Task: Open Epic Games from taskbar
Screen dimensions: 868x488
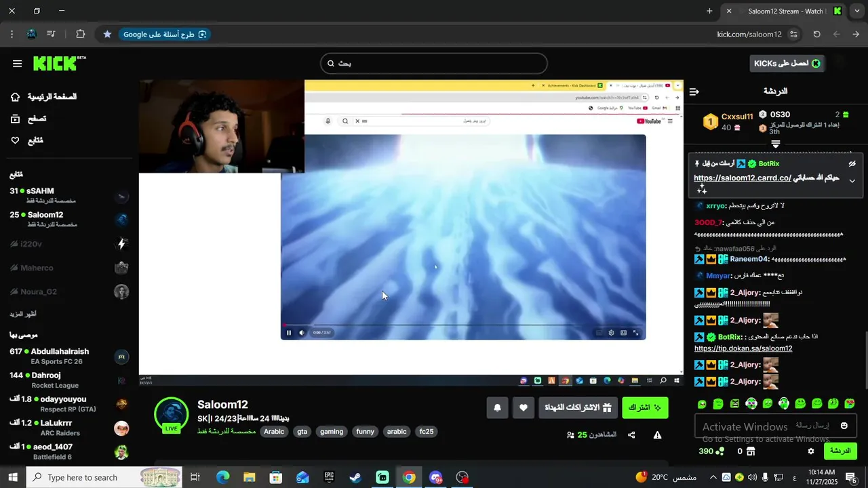Action: click(329, 478)
